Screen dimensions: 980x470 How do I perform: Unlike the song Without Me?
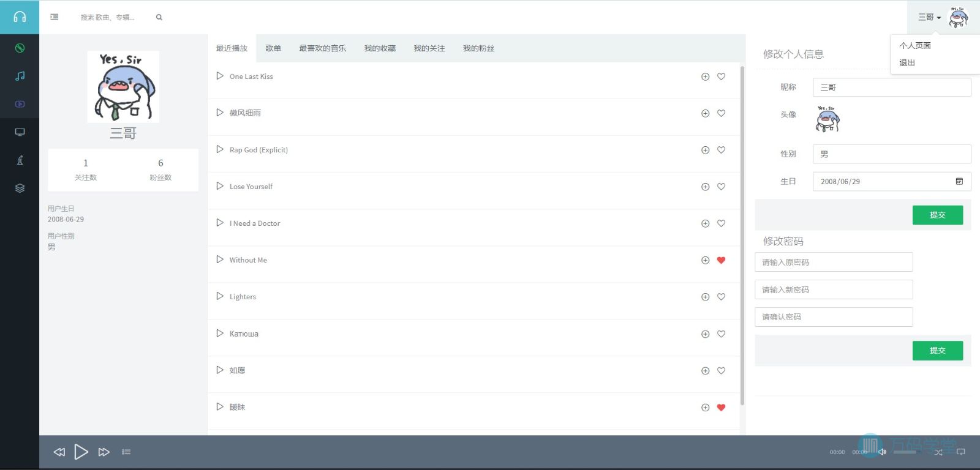721,260
